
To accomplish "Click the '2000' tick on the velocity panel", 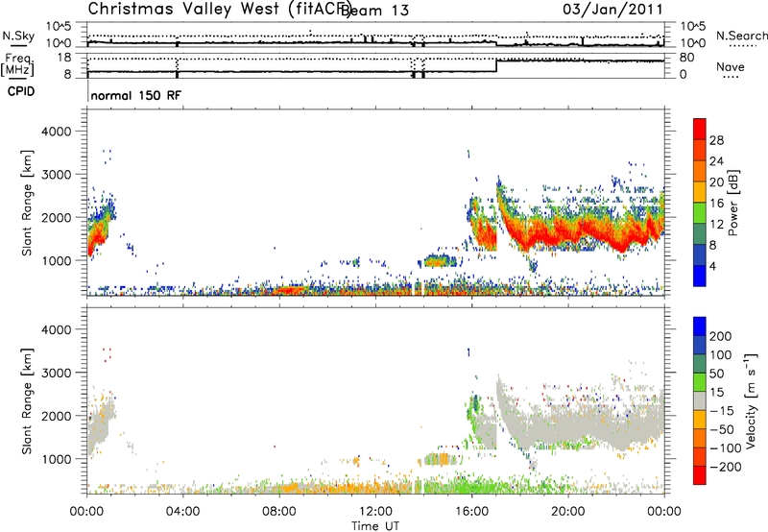I will pyautogui.click(x=56, y=416).
